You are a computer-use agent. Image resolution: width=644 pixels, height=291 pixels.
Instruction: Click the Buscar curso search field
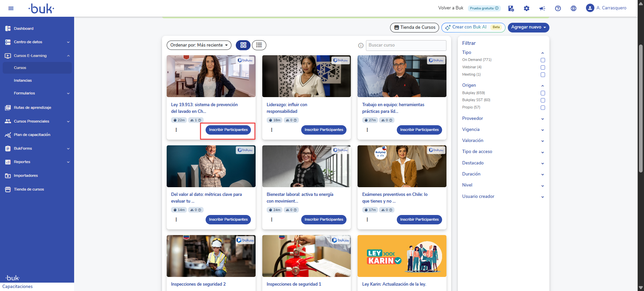pyautogui.click(x=406, y=46)
